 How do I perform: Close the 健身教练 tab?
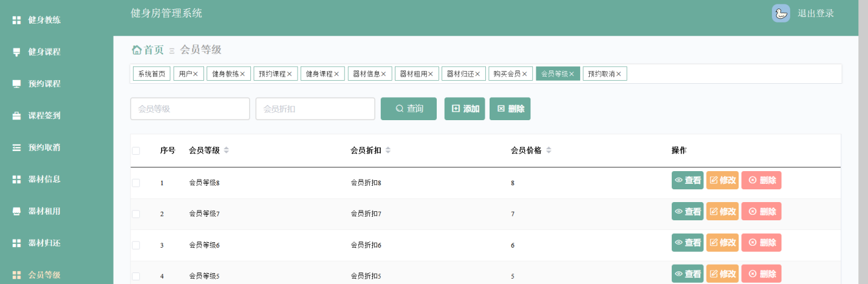pyautogui.click(x=242, y=74)
